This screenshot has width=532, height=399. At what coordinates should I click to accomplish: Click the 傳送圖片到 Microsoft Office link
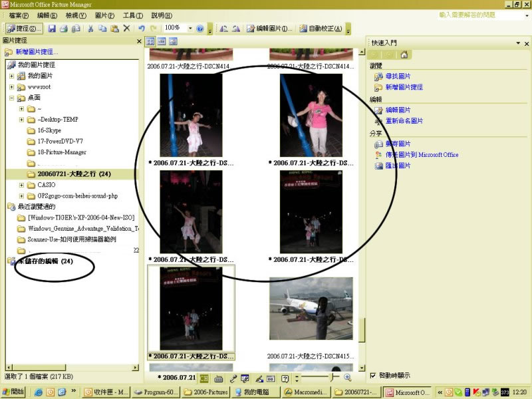[422, 155]
